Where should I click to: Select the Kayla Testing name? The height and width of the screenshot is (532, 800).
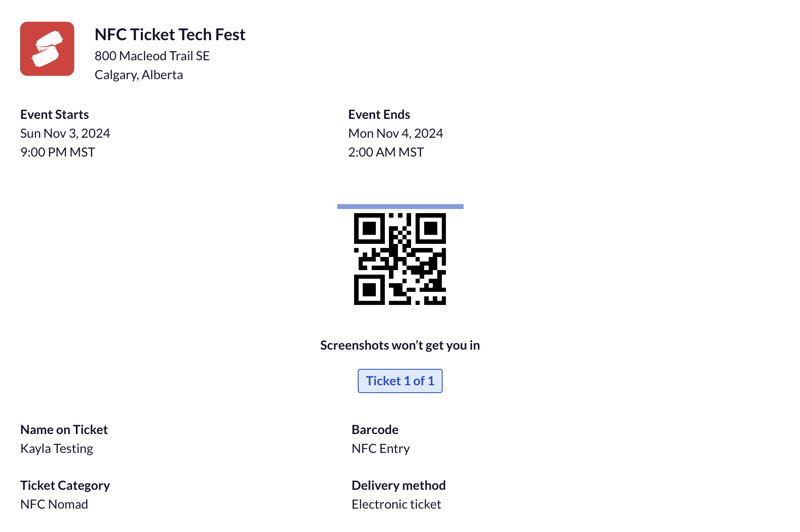coord(57,448)
